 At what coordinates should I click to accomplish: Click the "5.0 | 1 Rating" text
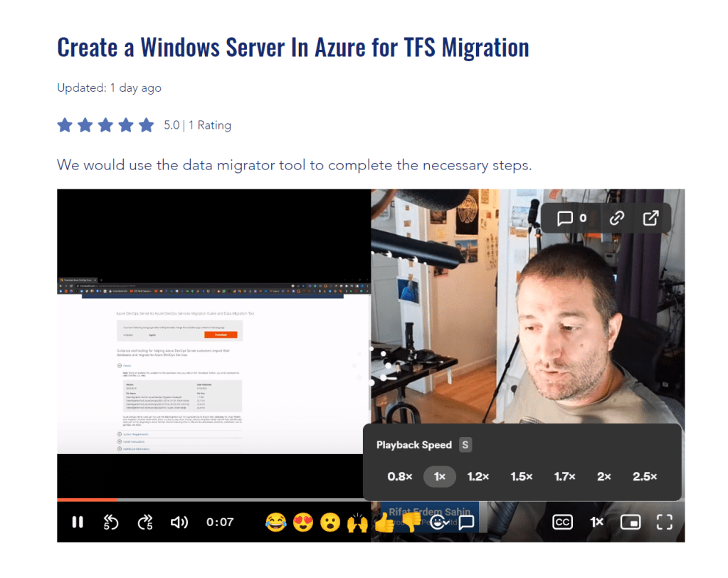(x=197, y=125)
